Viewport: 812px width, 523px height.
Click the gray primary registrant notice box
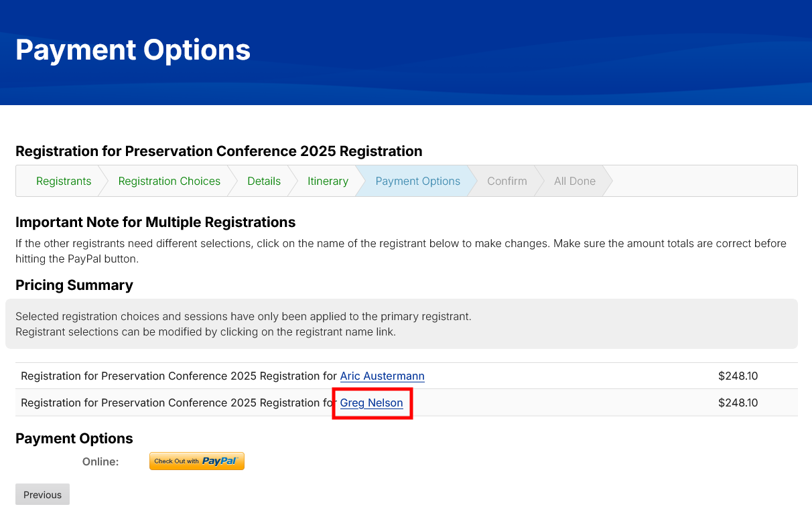pyautogui.click(x=401, y=323)
